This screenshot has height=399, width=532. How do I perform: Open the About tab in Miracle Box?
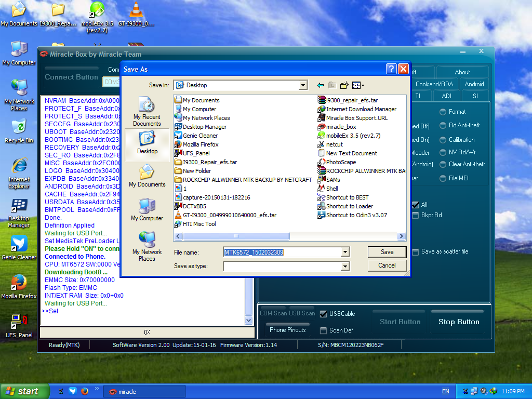pyautogui.click(x=462, y=72)
